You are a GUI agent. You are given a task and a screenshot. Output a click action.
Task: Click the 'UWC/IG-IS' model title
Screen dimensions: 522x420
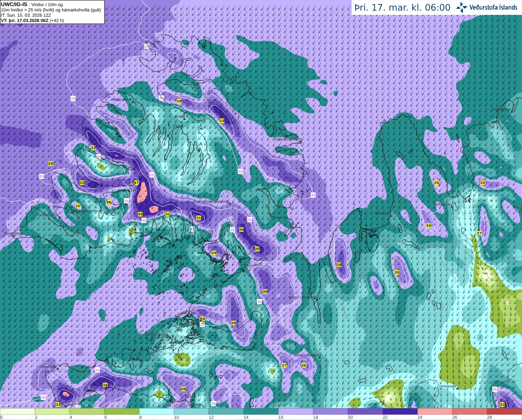14,4
